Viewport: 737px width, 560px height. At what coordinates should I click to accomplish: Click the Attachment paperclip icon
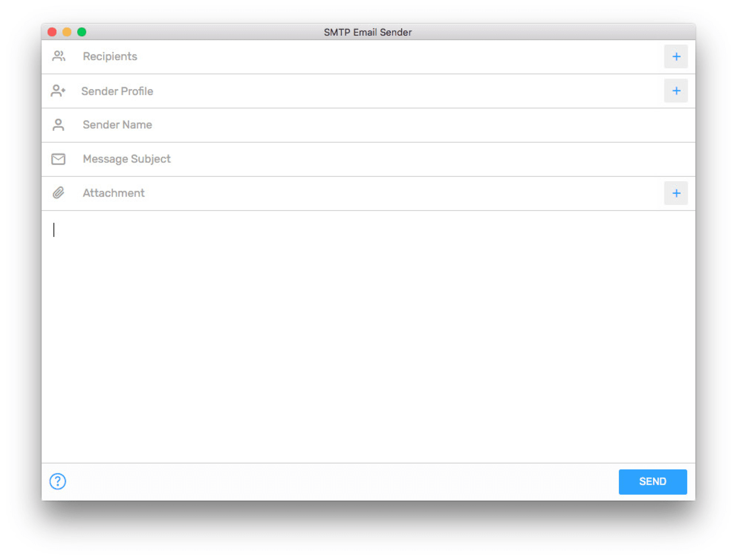pos(58,193)
